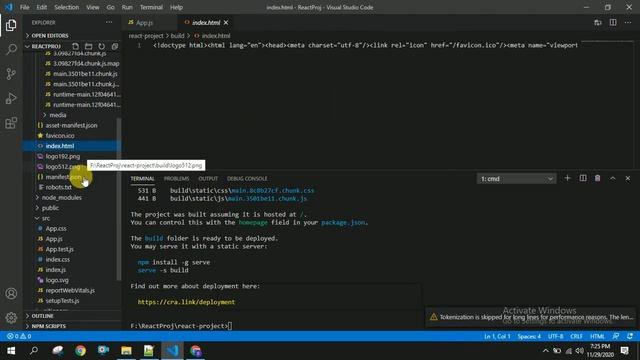Screen dimensions: 640x360
Task: Refresh the Explorer file tree
Action: click(x=102, y=46)
